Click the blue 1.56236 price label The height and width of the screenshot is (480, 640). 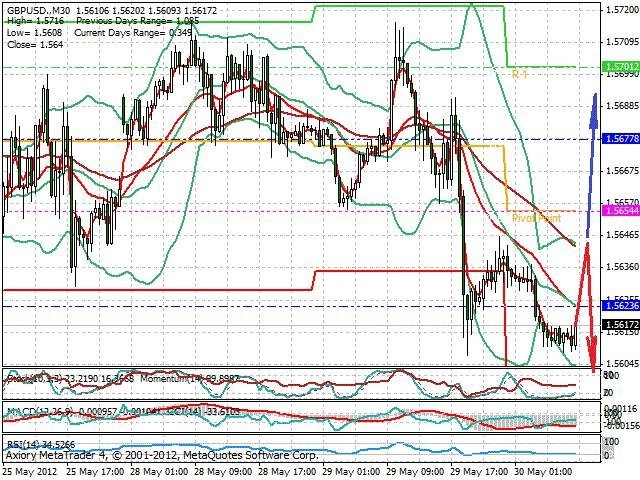point(621,306)
